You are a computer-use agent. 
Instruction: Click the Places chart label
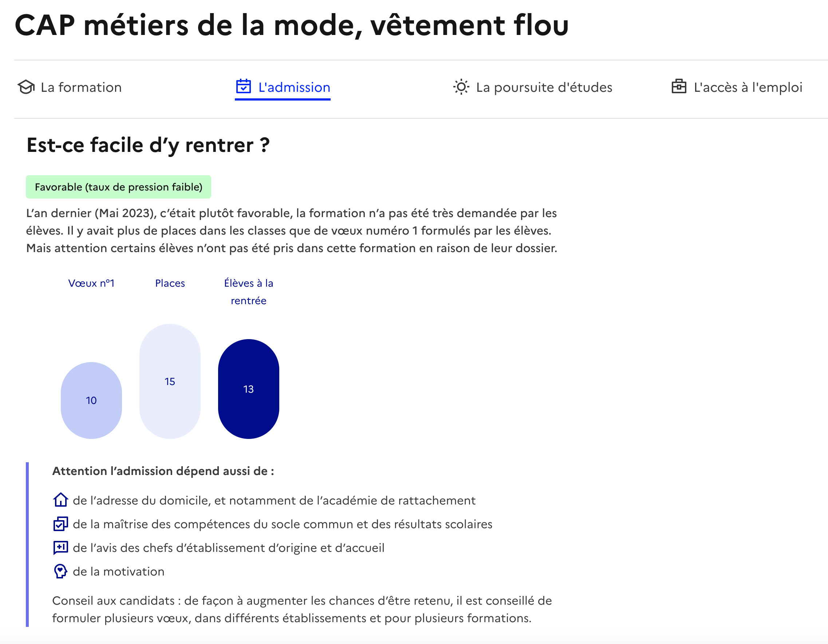170,283
